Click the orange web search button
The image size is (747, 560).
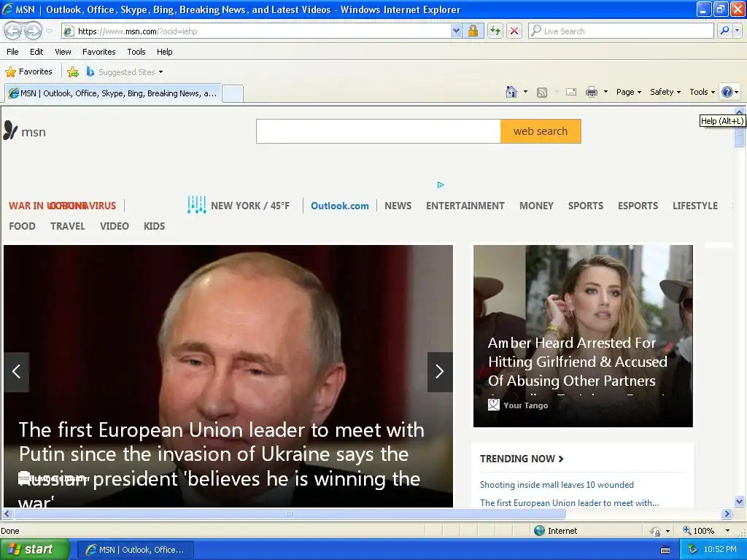coord(541,131)
